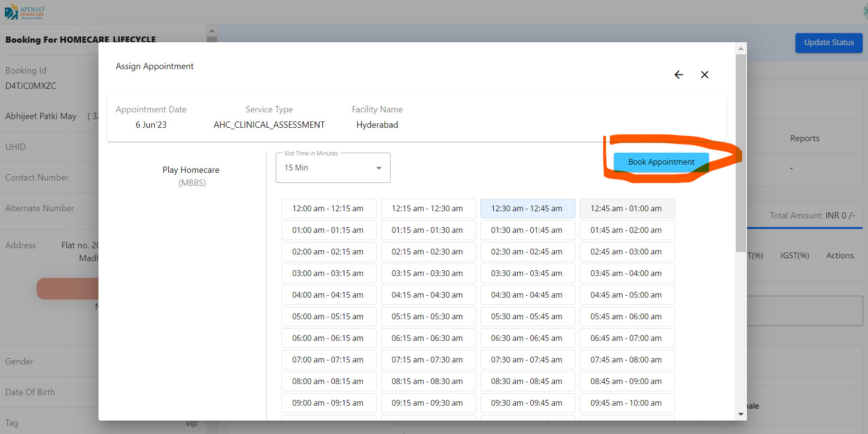
Task: Open the Slot Time in Minutes dropdown
Action: (x=332, y=168)
